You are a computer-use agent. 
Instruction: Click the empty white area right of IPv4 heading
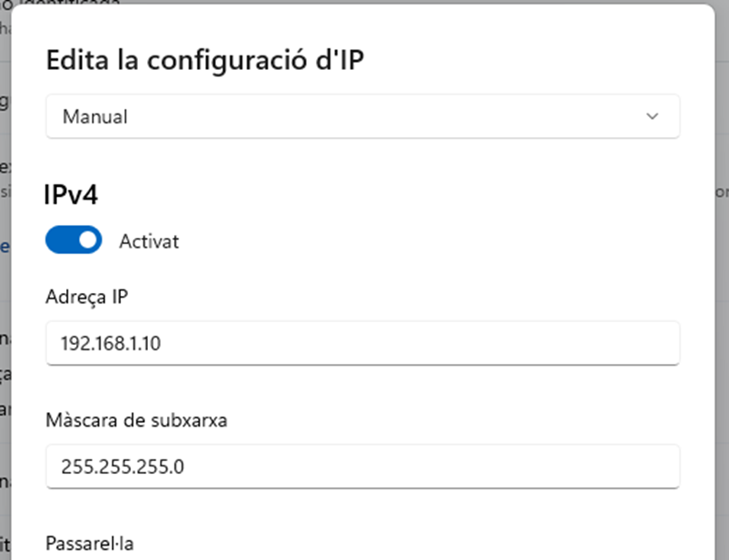pyautogui.click(x=409, y=194)
